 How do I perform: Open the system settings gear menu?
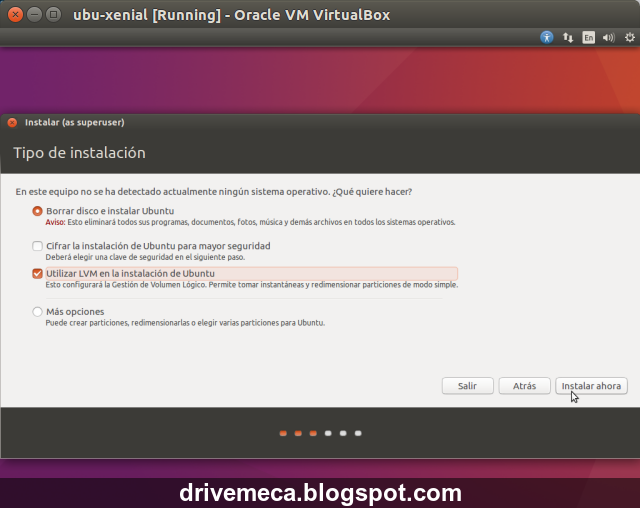(630, 38)
